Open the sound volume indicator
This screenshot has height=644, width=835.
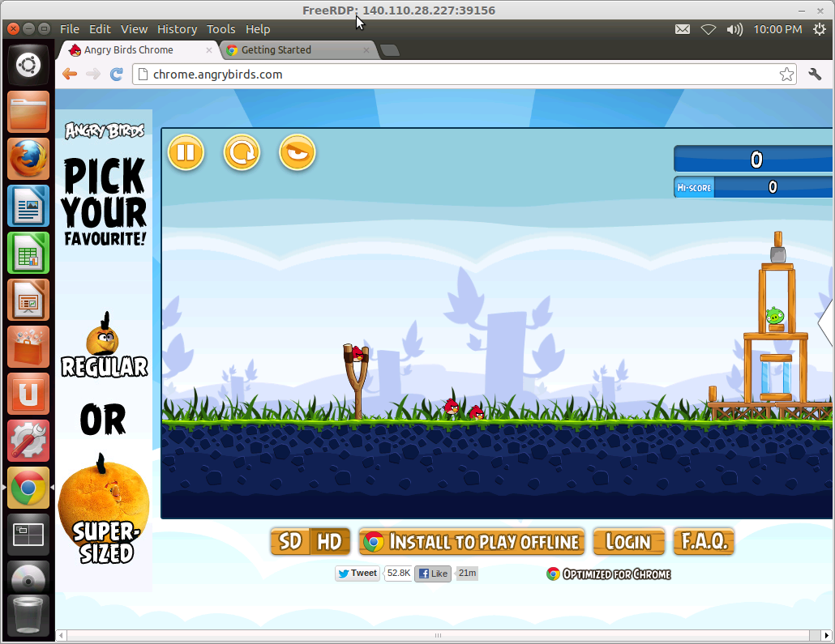(734, 29)
